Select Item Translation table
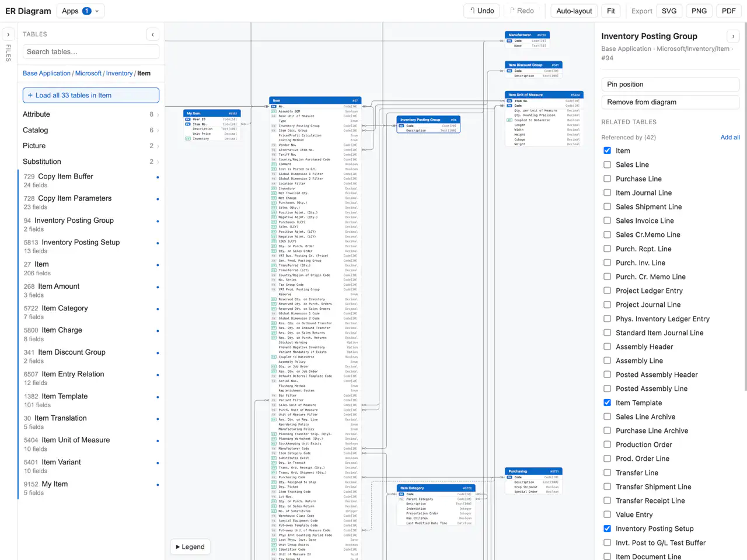Image resolution: width=747 pixels, height=560 pixels. [x=91, y=422]
